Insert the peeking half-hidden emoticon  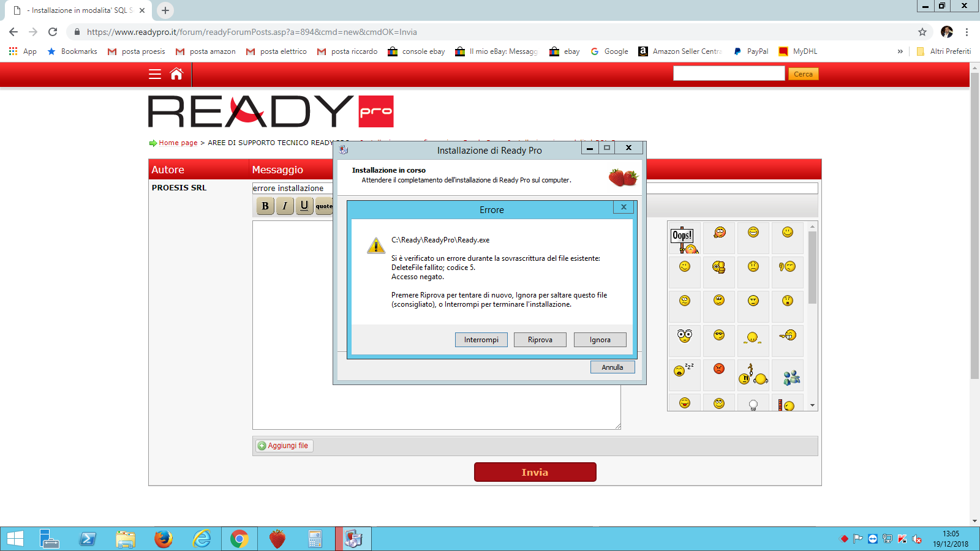pos(753,337)
